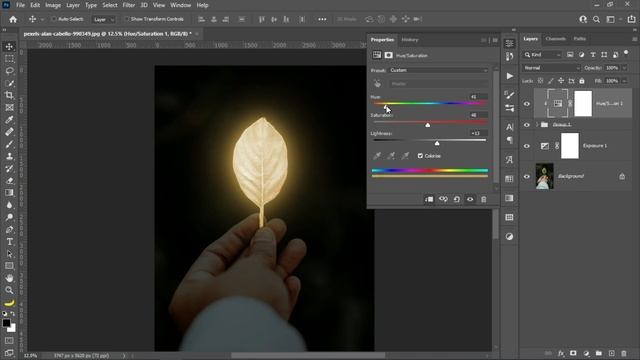Click the foreground color swatch
The width and height of the screenshot is (640, 360).
coord(6,323)
